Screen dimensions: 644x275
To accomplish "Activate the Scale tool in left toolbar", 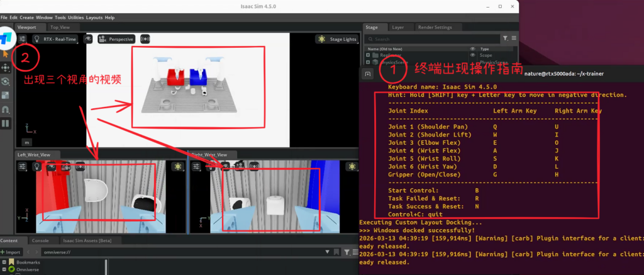I will 6,95.
